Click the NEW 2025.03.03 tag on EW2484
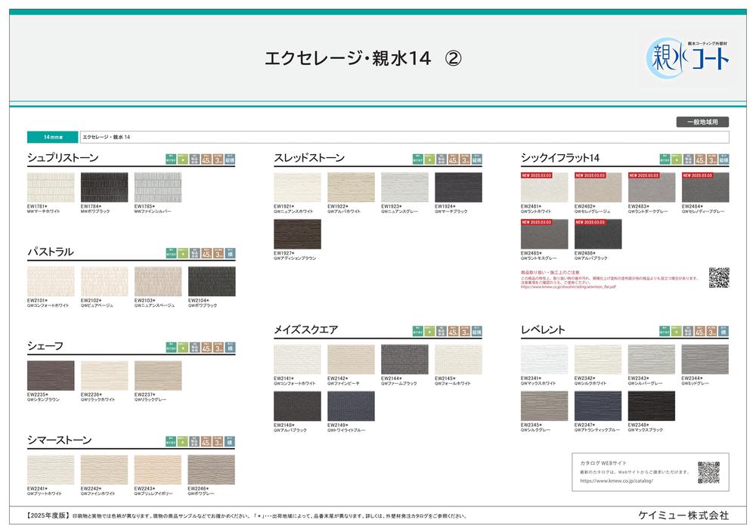Viewport: 756px width, 532px height. (698, 175)
